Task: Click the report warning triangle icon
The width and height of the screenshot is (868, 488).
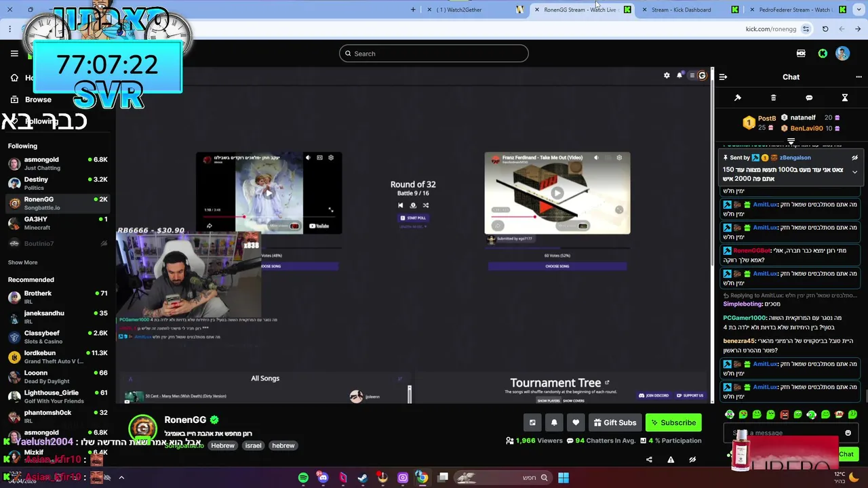Action: pyautogui.click(x=671, y=460)
